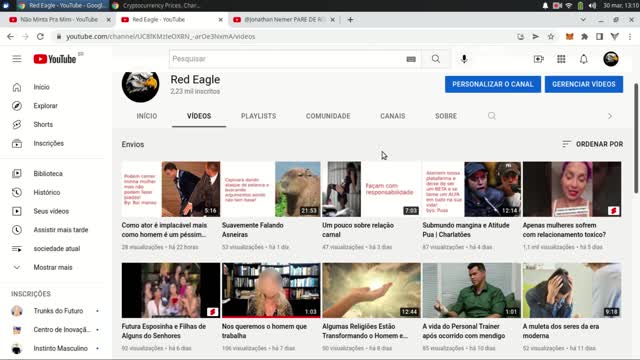Click the search magnifier button
Image resolution: width=640 pixels, height=360 pixels.
436,59
